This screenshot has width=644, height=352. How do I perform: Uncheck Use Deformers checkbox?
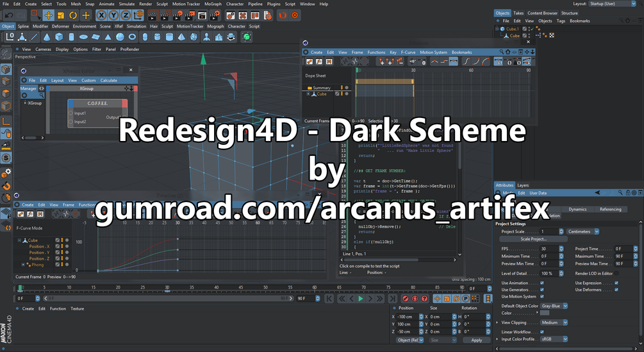click(616, 290)
